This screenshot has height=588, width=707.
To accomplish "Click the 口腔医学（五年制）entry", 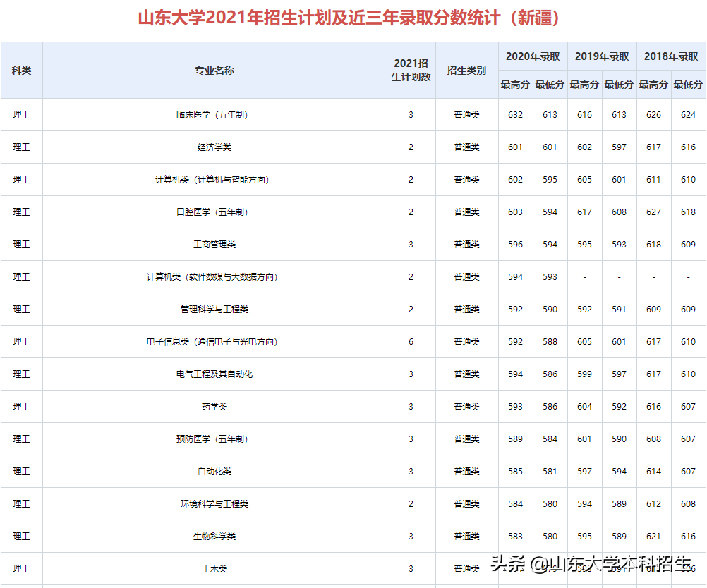I will pyautogui.click(x=213, y=212).
